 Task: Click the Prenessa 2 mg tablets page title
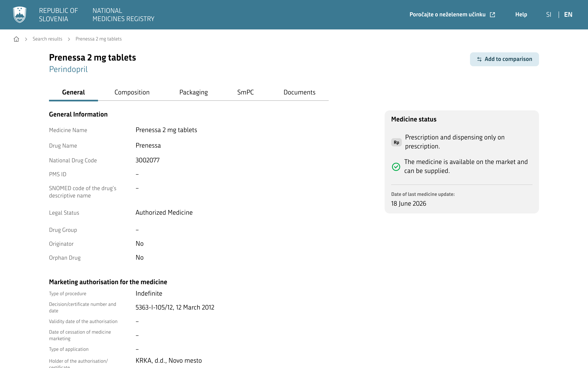click(x=92, y=58)
